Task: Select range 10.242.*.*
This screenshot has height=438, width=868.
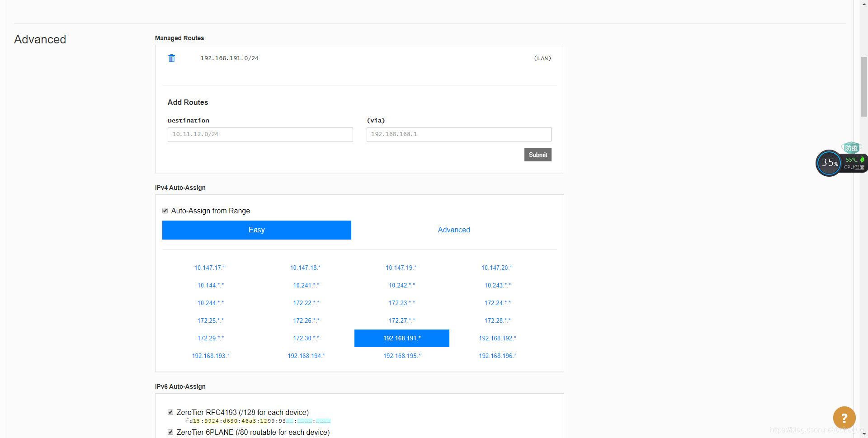Action: 402,286
